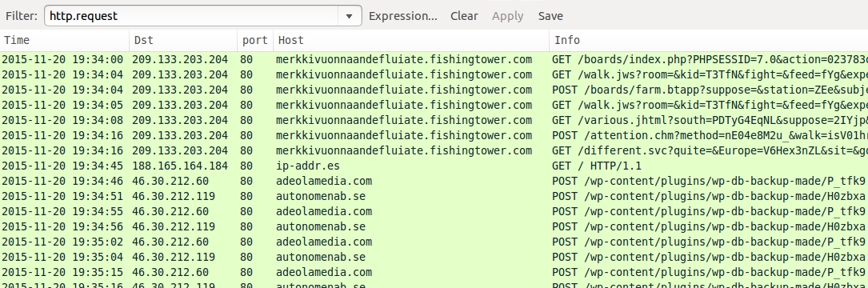
Task: Open the filter history dropdown arrow
Action: pyautogui.click(x=350, y=16)
